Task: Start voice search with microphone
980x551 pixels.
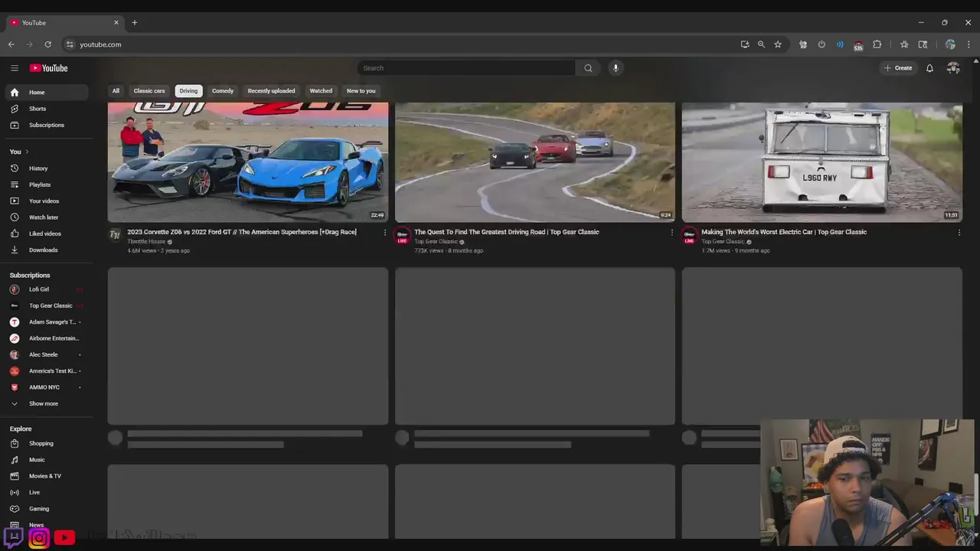Action: (x=616, y=68)
